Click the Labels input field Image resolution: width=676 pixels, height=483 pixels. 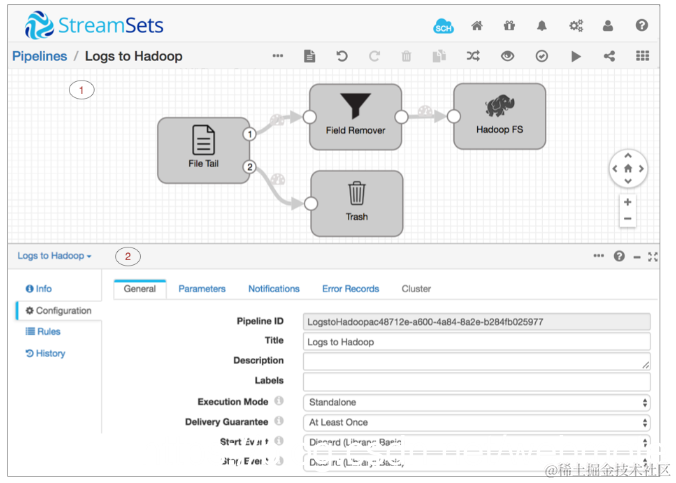(476, 382)
